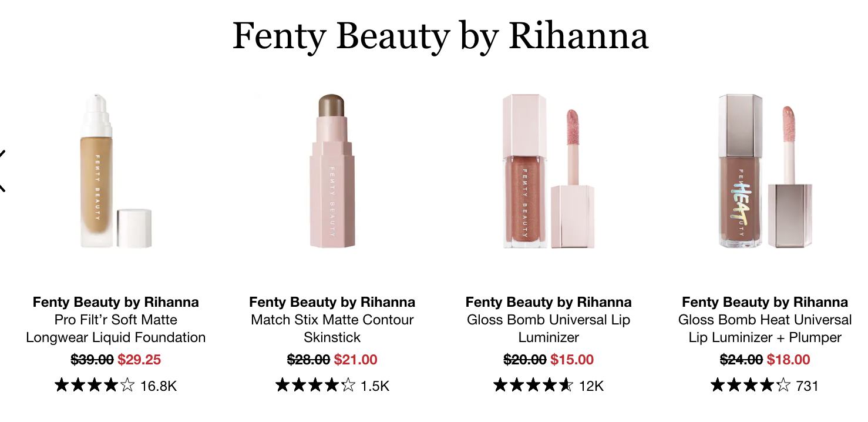Click the $29.25 sale price
868x422 pixels.
[x=139, y=360]
